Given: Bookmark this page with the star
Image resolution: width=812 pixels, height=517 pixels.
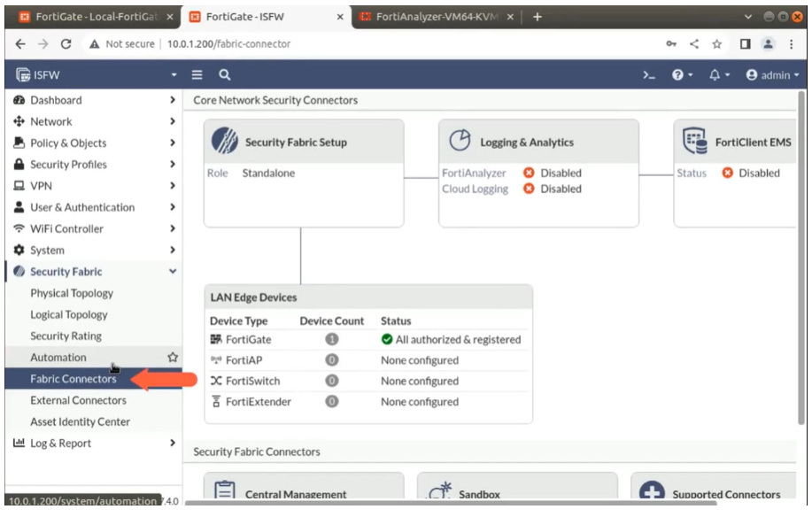Looking at the screenshot, I should 716,44.
